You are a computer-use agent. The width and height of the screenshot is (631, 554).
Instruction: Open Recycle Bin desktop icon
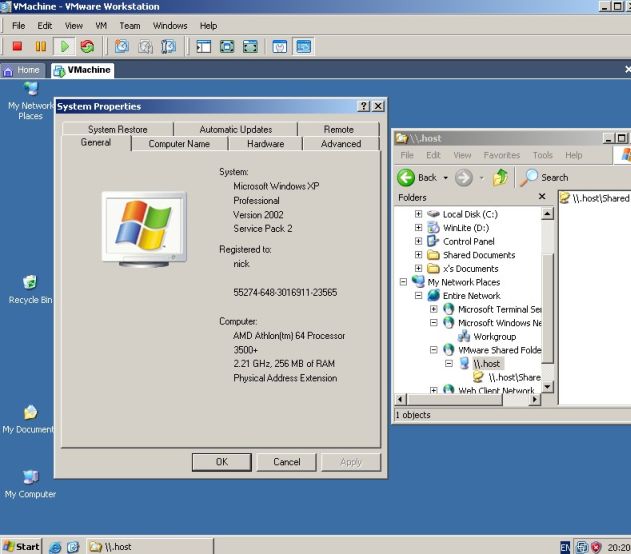click(30, 283)
